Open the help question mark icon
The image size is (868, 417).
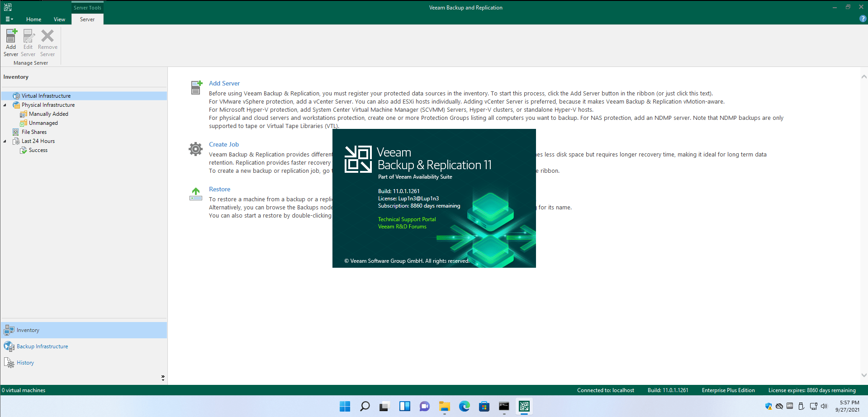[863, 19]
